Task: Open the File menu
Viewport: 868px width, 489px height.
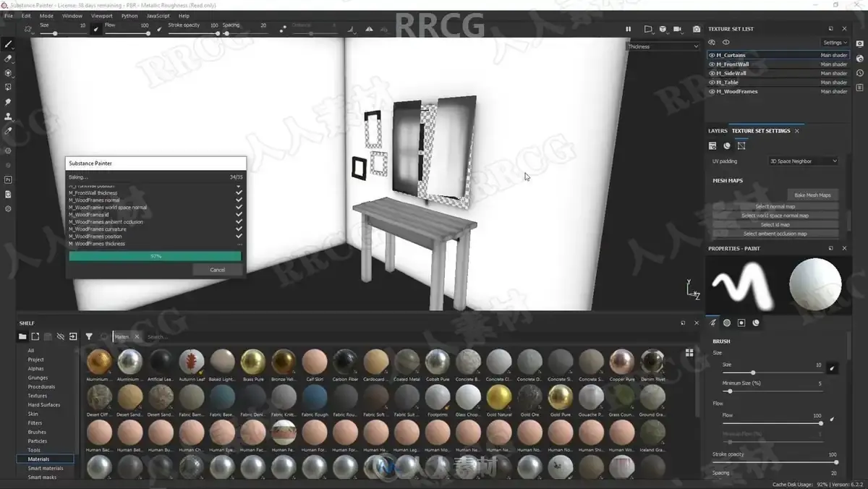Action: (x=9, y=15)
